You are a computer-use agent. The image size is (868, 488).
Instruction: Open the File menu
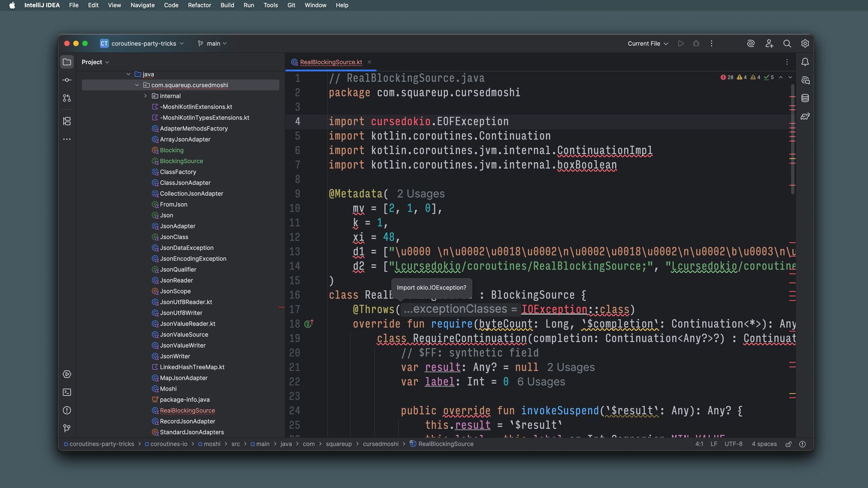coord(74,5)
